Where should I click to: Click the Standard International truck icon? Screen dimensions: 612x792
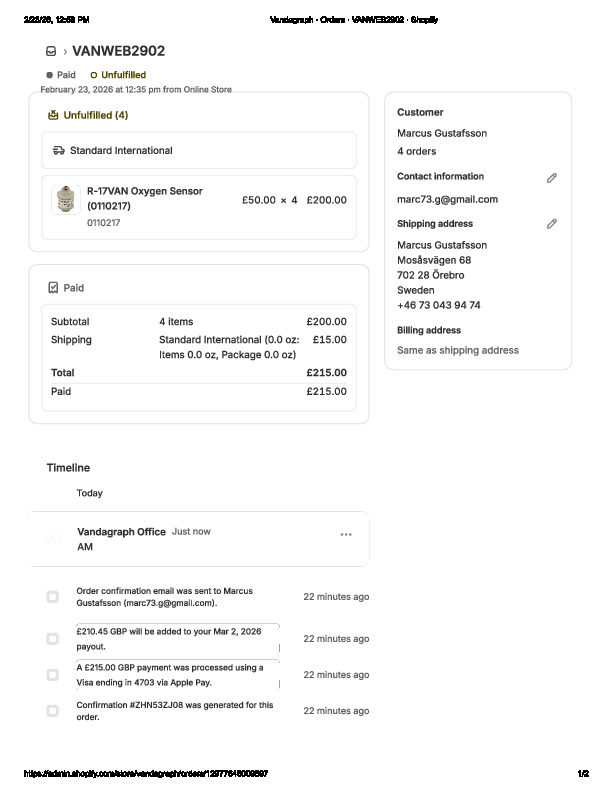point(59,151)
